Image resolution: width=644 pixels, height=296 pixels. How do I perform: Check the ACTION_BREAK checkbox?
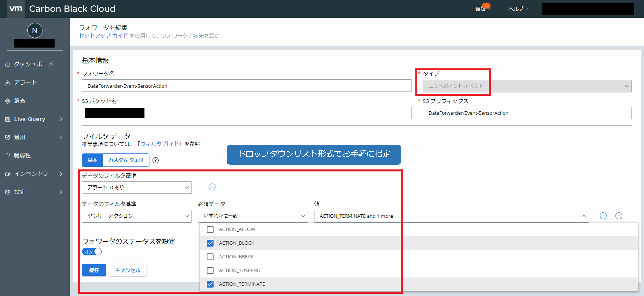pyautogui.click(x=210, y=257)
